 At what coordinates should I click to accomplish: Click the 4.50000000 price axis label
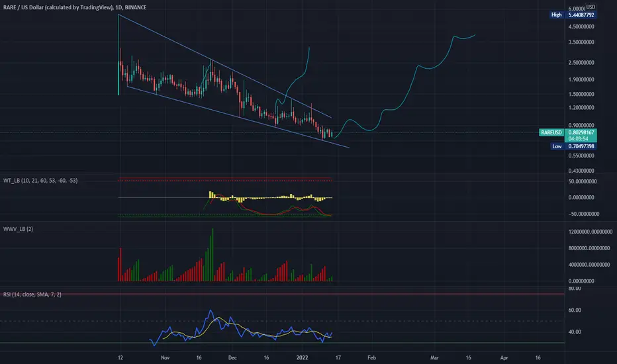tap(581, 26)
